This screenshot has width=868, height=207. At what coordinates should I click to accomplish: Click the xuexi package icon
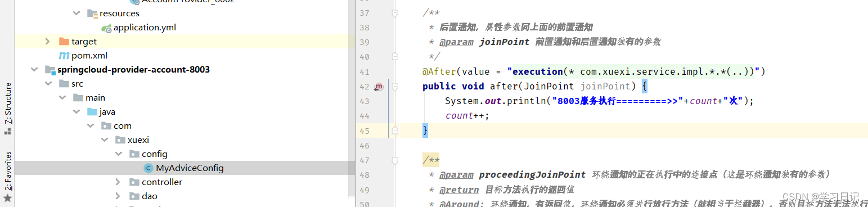(120, 140)
